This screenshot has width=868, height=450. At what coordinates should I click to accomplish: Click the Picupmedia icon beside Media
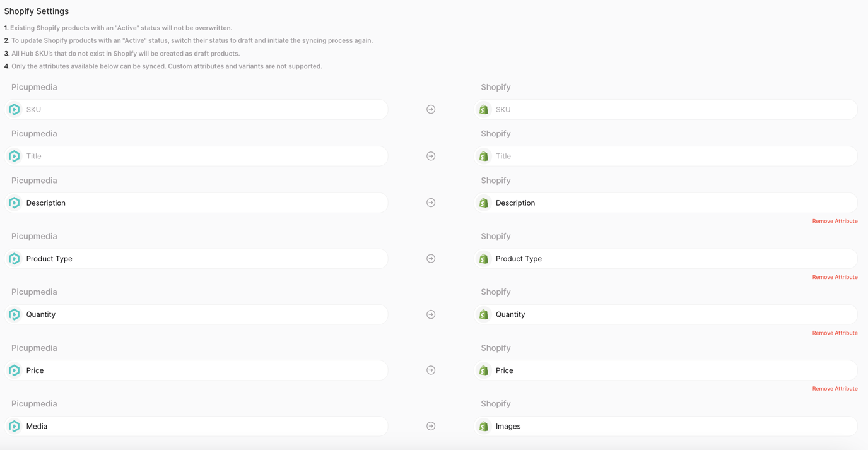click(x=14, y=426)
